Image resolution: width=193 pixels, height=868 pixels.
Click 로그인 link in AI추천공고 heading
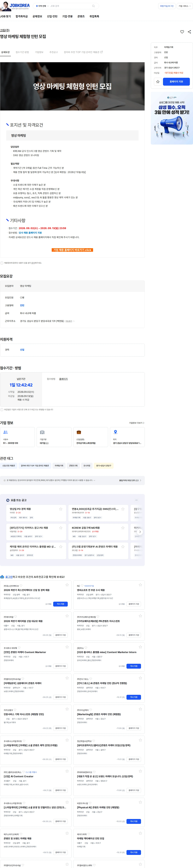pyautogui.click(x=9, y=577)
